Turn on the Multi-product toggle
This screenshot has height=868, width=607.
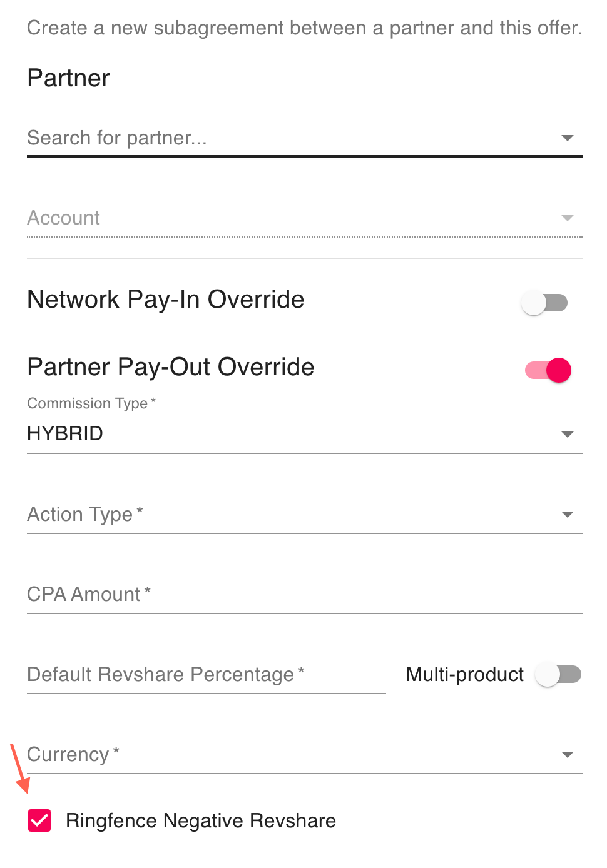(x=558, y=675)
